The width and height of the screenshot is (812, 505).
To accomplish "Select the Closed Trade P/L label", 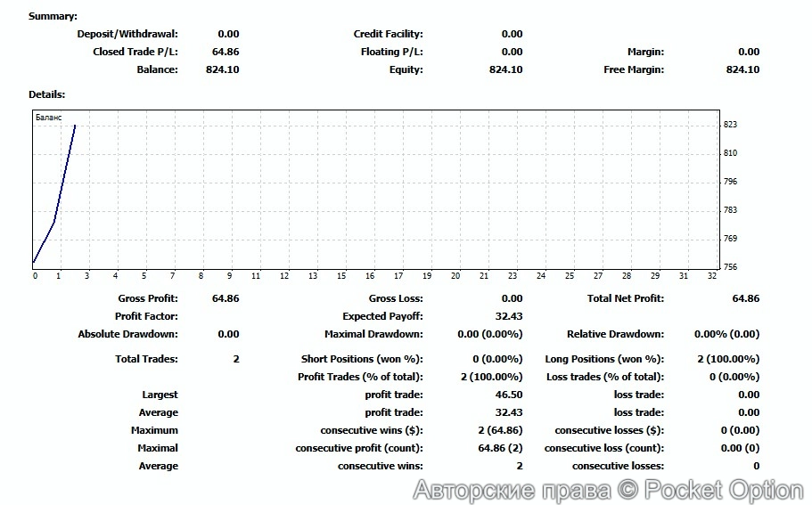I will click(135, 52).
